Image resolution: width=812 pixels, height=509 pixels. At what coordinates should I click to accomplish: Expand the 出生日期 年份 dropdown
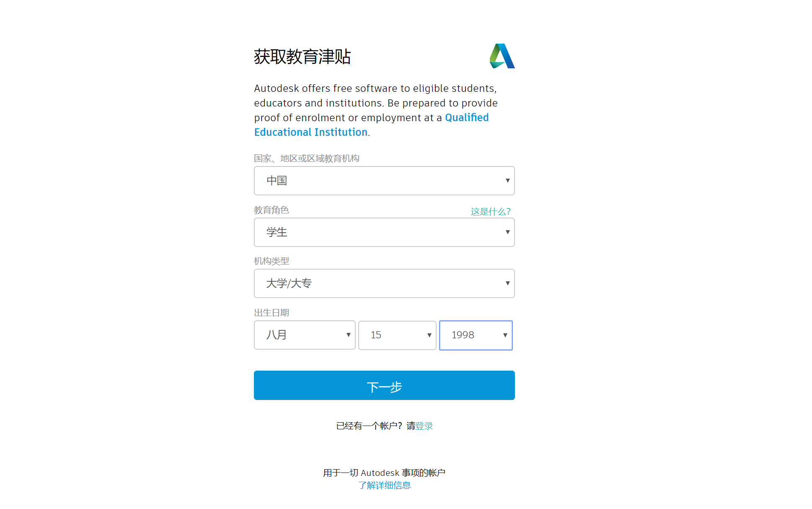click(x=476, y=335)
